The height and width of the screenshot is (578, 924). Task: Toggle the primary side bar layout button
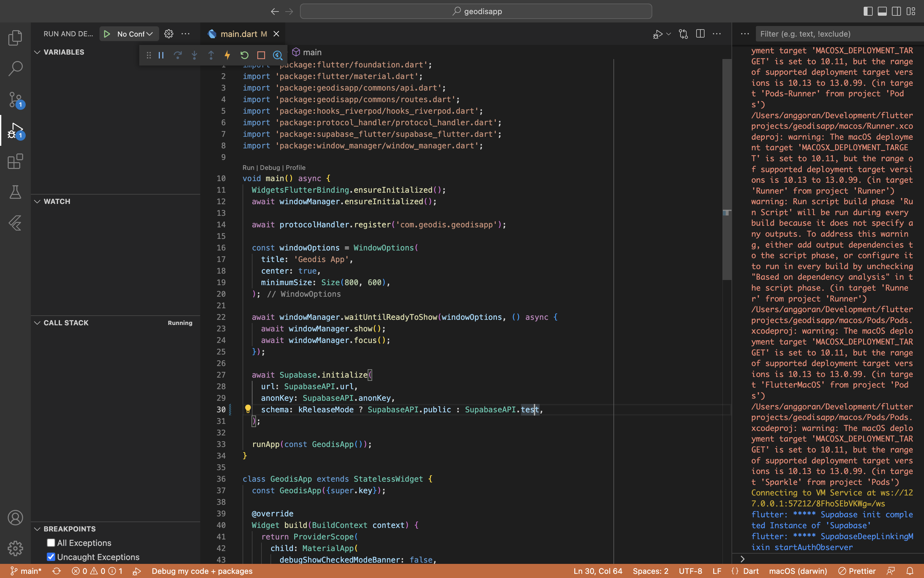868,12
